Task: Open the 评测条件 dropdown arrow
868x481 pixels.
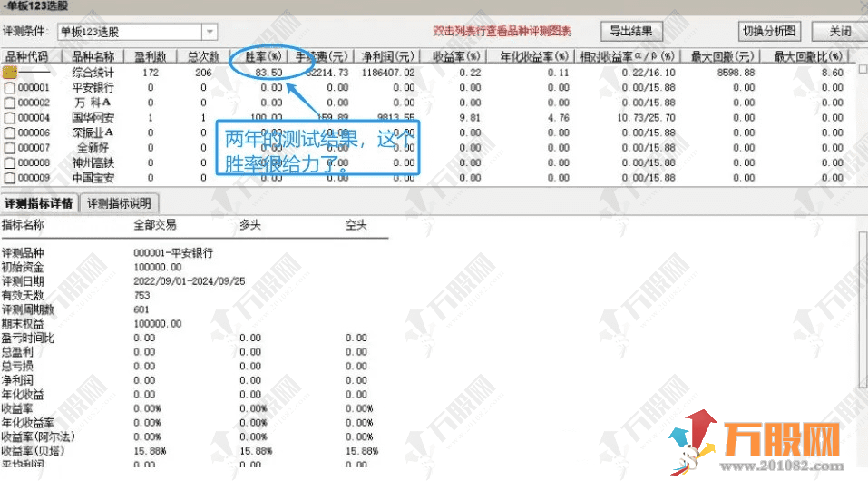Action: [x=210, y=32]
